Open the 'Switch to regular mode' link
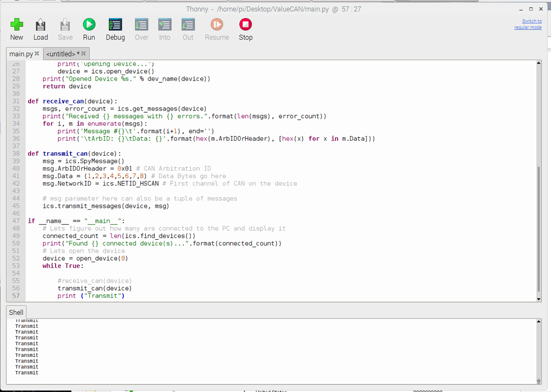 tap(528, 24)
